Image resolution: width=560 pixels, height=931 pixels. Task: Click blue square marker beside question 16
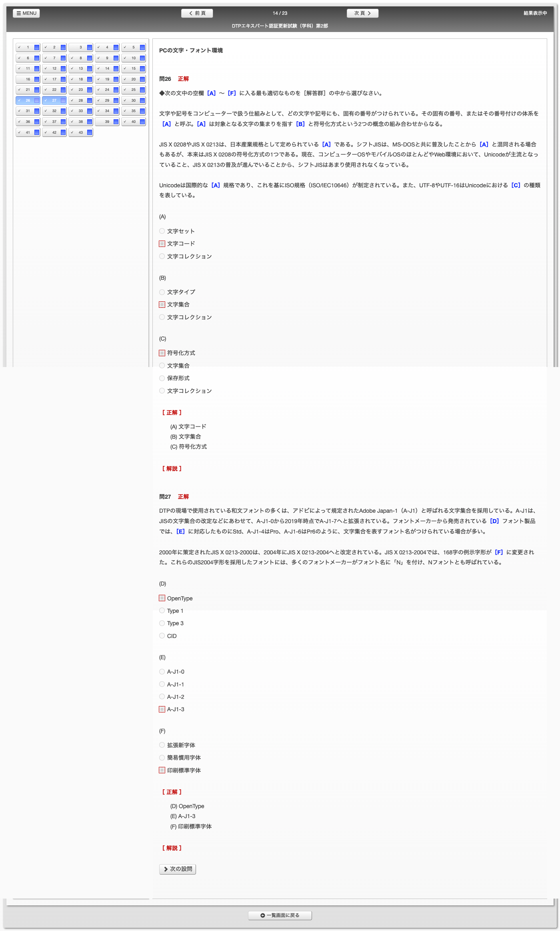37,79
